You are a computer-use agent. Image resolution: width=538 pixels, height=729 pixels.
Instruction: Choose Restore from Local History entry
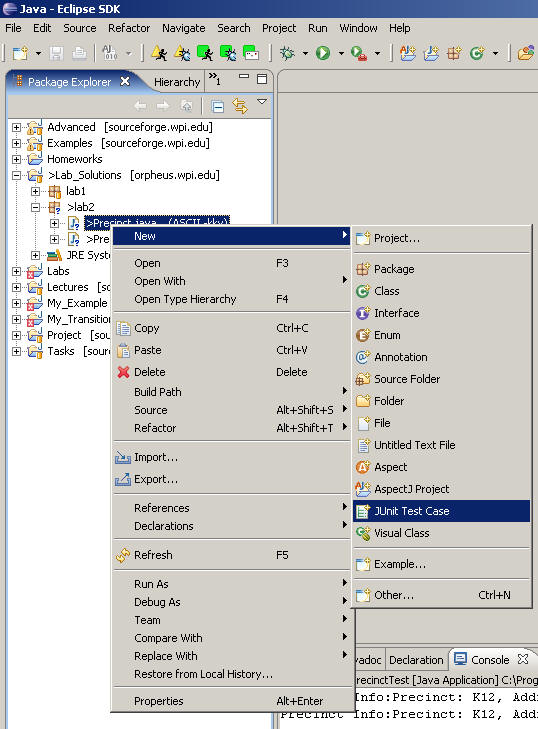(x=231, y=674)
